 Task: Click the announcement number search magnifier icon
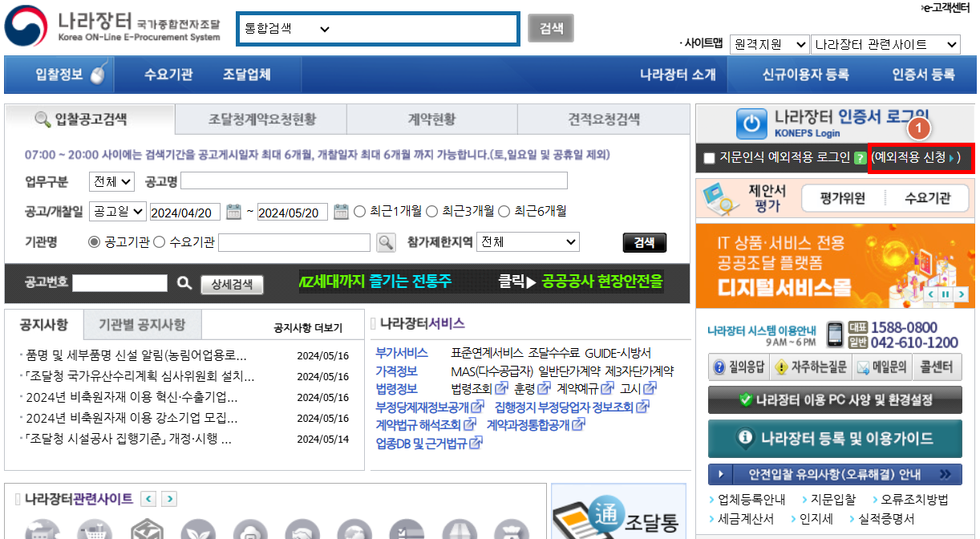pos(184,282)
